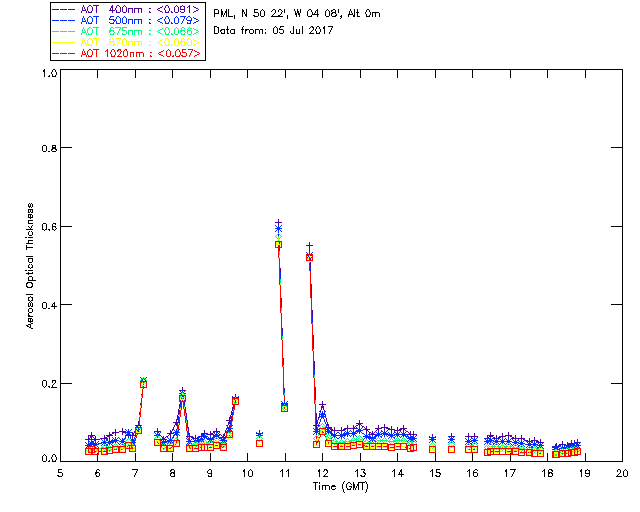The image size is (640, 512).
Task: Click the Aerosol Optical Thickness axis title
Action: pyautogui.click(x=30, y=266)
